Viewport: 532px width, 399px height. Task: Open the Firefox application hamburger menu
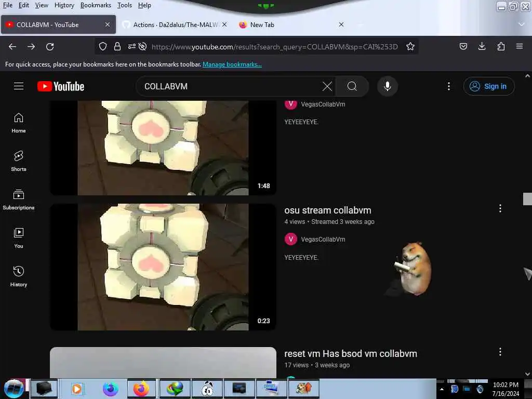pos(519,46)
